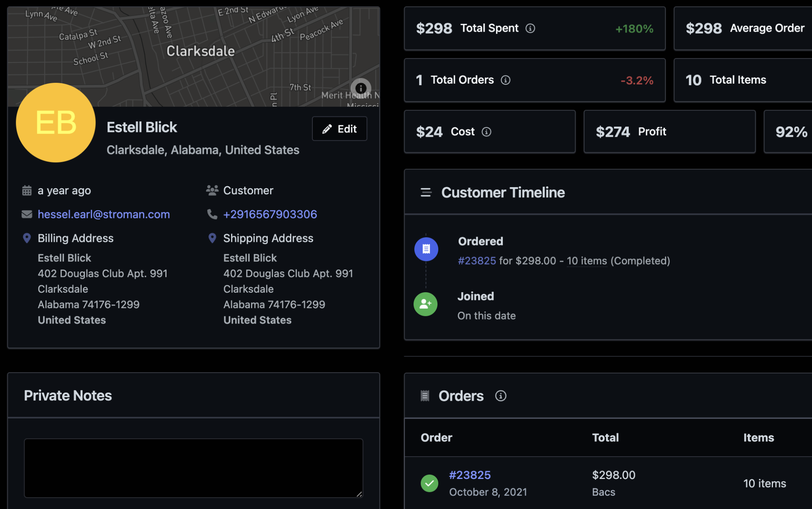Click the Edit button for Estell Blick
This screenshot has height=509, width=812.
(339, 128)
